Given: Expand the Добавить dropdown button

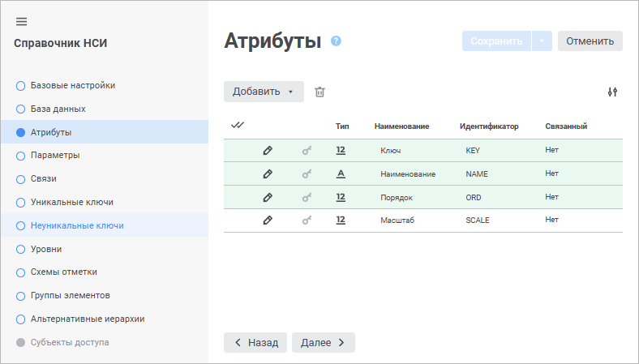Looking at the screenshot, I should (x=264, y=92).
